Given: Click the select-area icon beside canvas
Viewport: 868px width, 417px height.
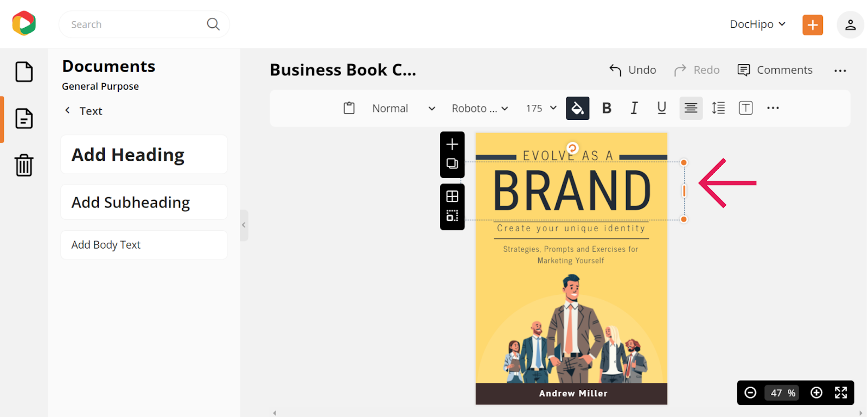Looking at the screenshot, I should coord(452,216).
